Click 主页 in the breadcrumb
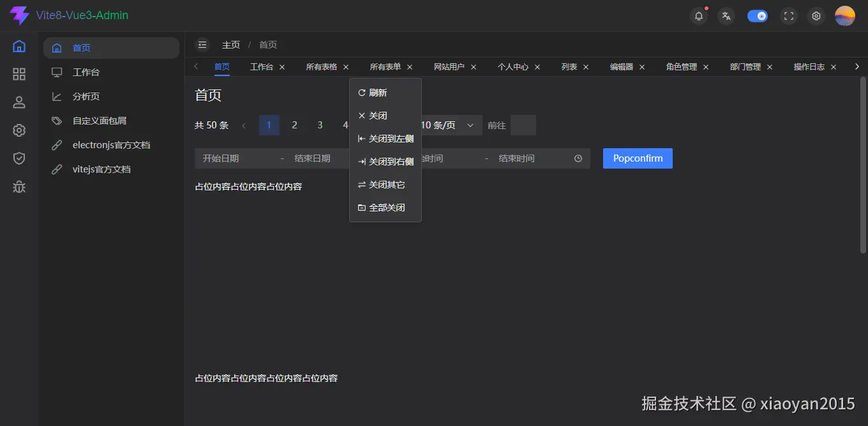Screen dimensions: 868x426 (x=231, y=45)
